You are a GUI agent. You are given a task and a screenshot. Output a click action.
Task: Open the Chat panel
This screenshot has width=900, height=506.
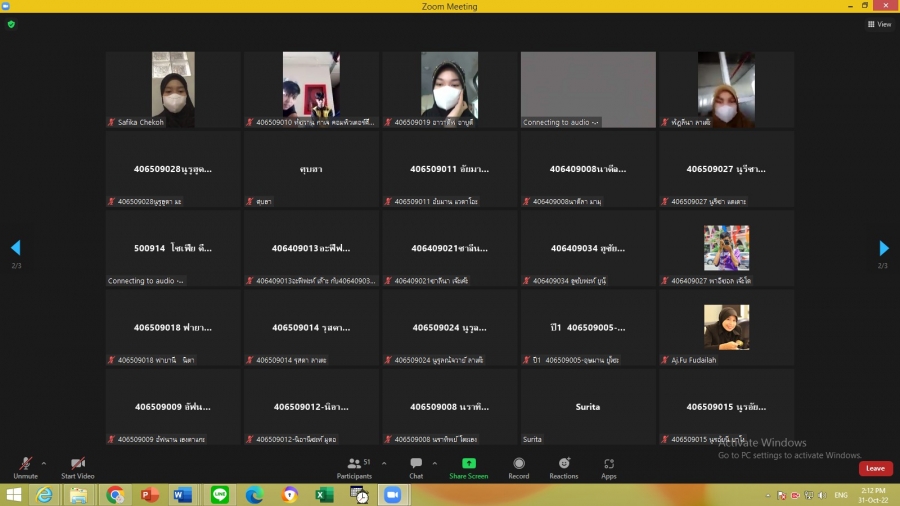pos(416,465)
